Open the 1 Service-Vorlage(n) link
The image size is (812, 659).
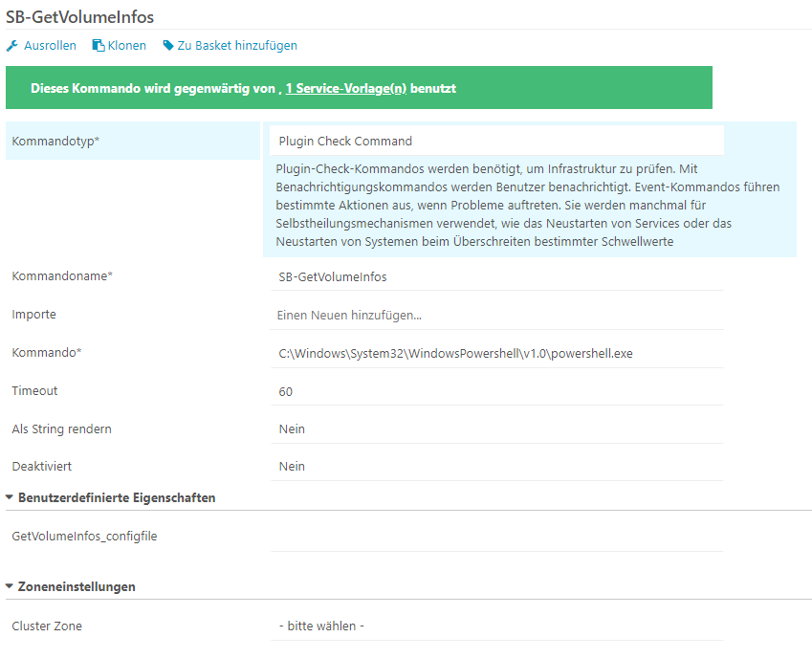click(346, 89)
